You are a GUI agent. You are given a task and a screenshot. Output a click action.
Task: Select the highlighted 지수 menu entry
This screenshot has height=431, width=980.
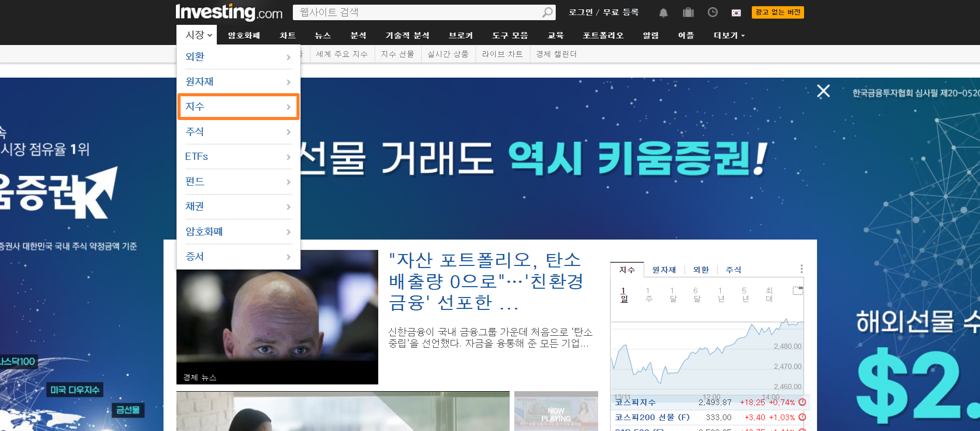(239, 107)
